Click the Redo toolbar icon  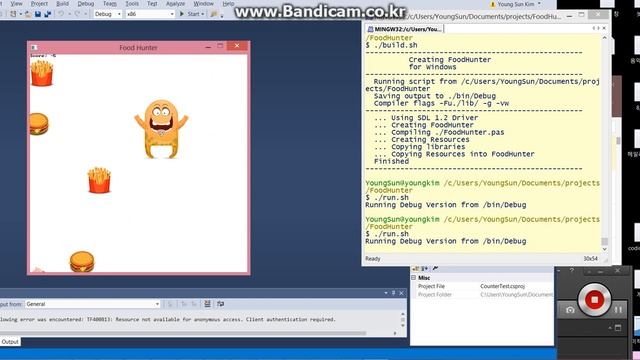click(77, 14)
